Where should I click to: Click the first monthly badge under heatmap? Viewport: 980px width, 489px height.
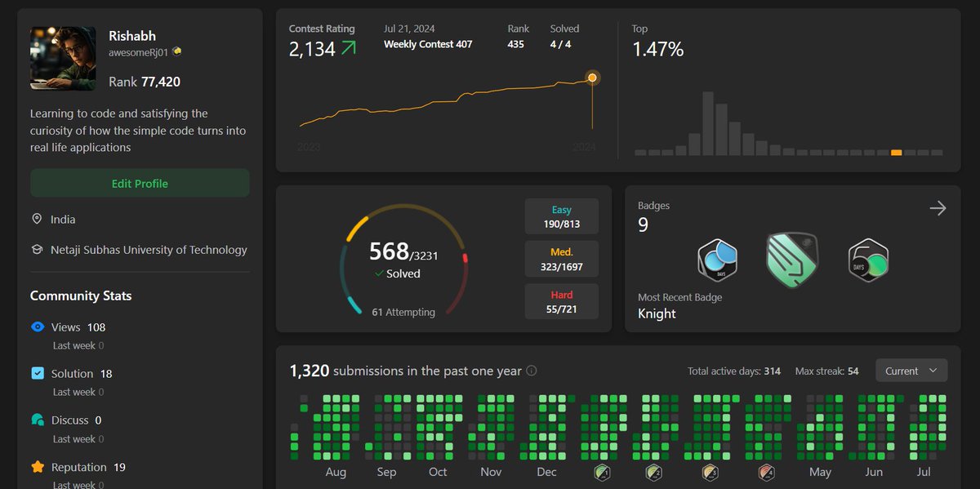coord(601,472)
